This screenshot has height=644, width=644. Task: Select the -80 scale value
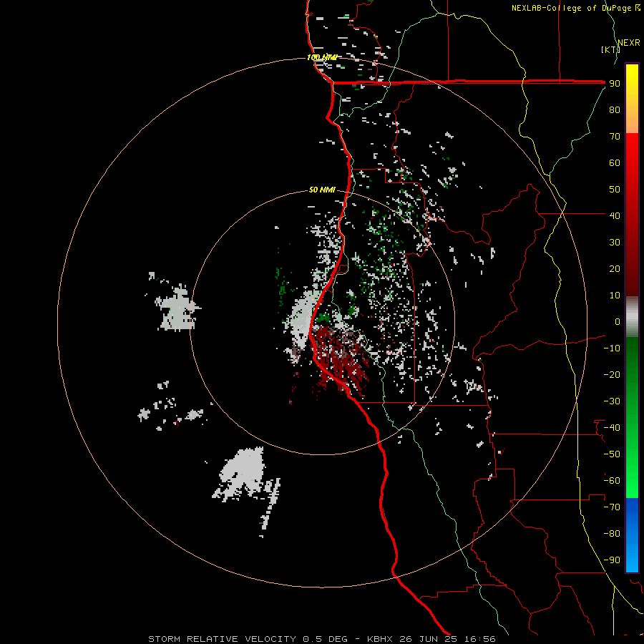click(612, 534)
